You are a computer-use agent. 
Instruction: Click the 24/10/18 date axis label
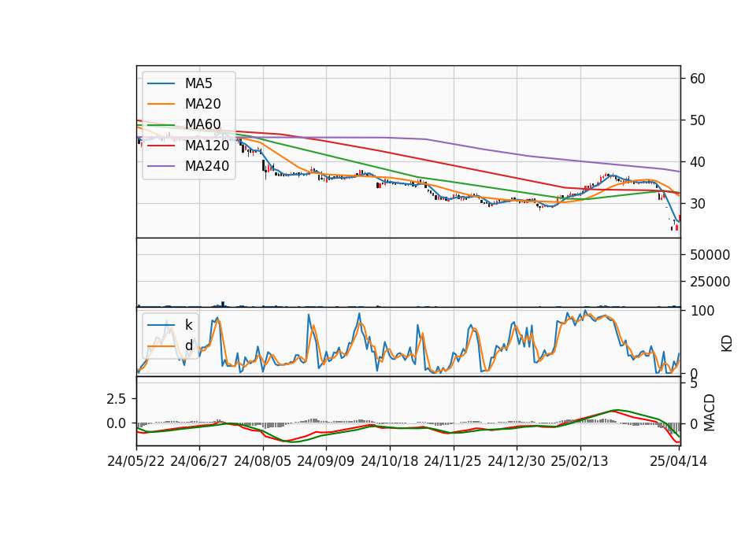click(x=390, y=461)
